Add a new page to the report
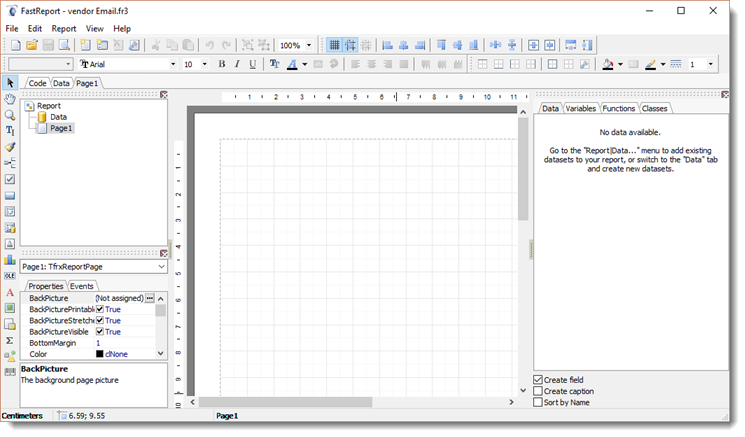This screenshot has width=745, height=437. point(86,45)
